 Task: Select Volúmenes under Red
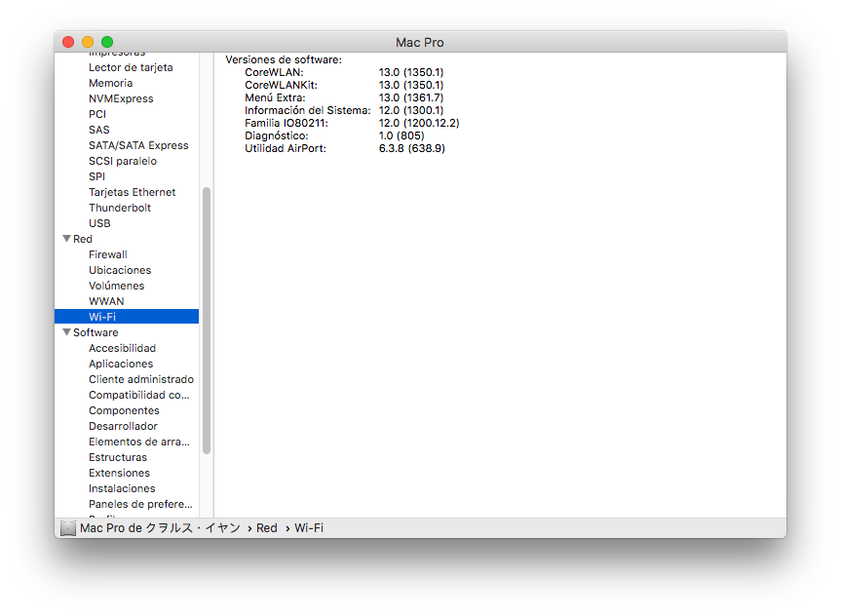pyautogui.click(x=116, y=286)
